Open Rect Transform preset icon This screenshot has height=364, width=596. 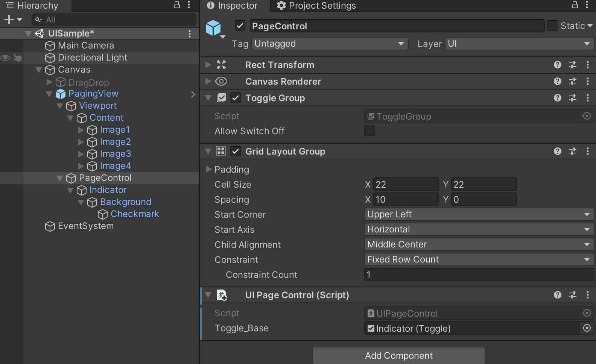pos(573,65)
